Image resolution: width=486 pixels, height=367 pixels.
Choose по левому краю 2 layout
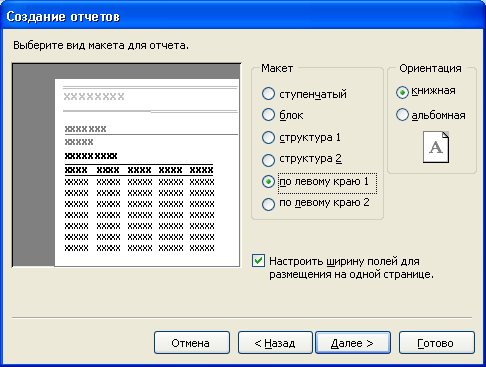268,204
